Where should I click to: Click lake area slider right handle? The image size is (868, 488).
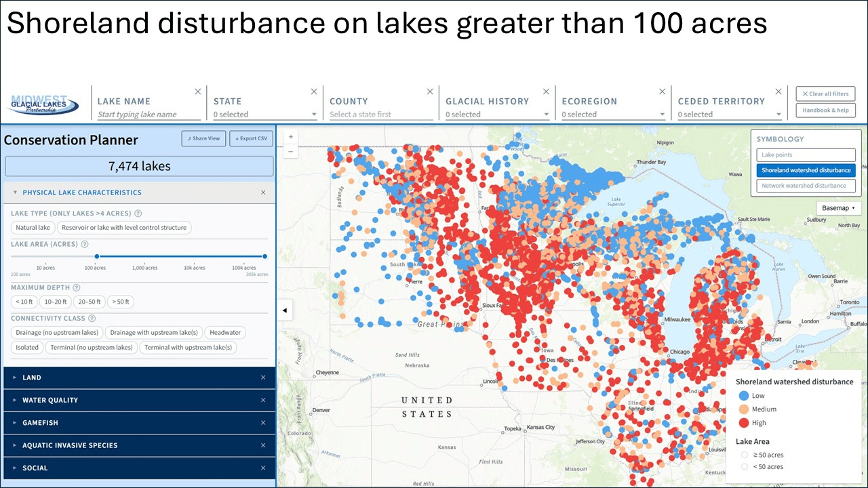click(264, 256)
